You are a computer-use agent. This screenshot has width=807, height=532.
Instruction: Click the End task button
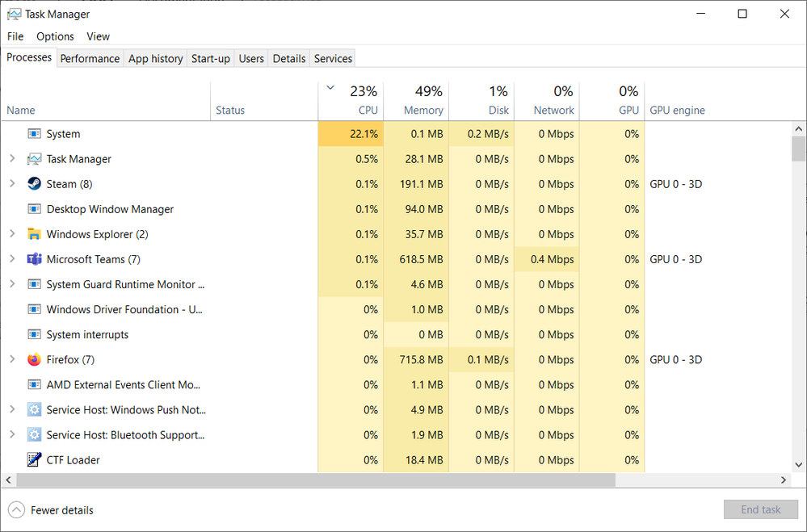[x=761, y=509]
